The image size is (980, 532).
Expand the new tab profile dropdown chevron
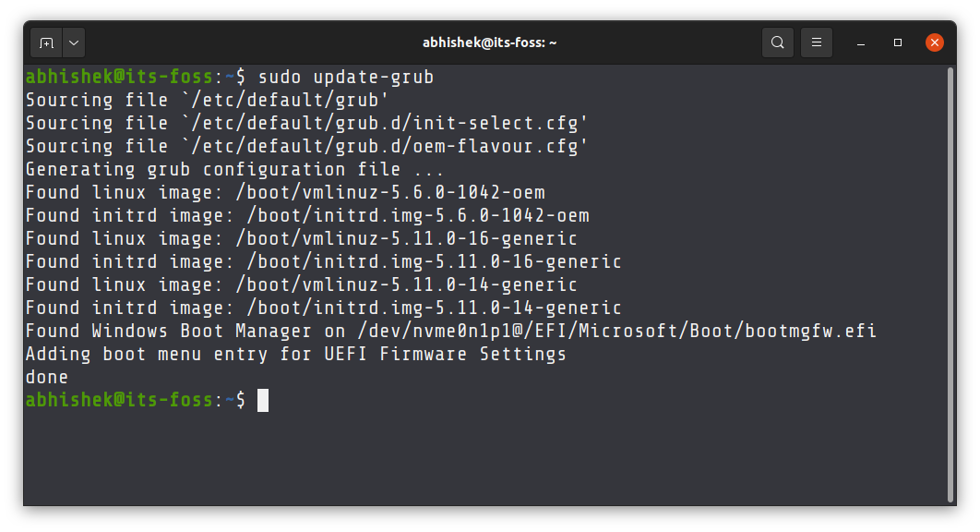click(73, 42)
